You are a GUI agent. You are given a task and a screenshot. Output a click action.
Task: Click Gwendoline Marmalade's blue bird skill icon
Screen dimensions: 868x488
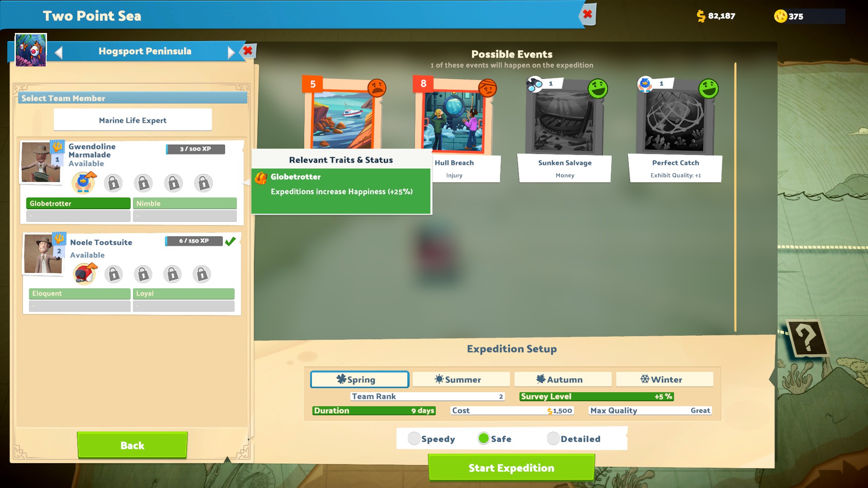tap(84, 183)
